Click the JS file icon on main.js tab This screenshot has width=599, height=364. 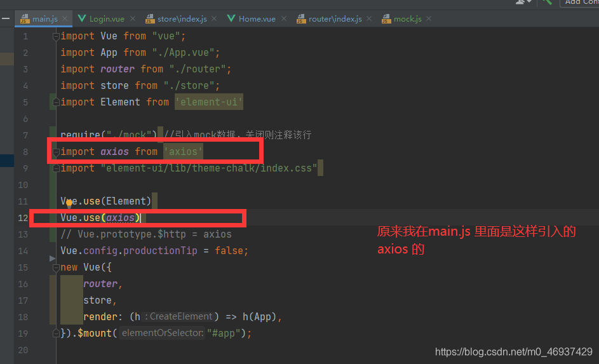click(x=25, y=18)
